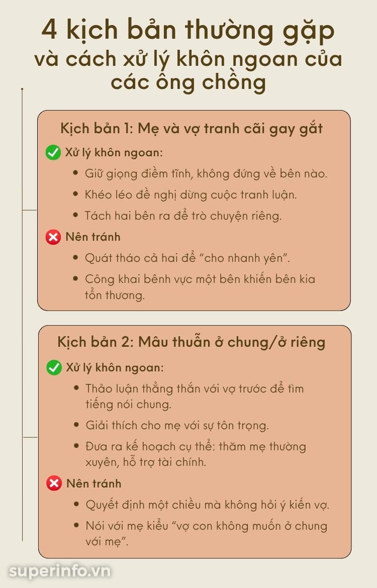
Task: Select the bullet "Giữ giọng điềm tĩnh, không đứng về bên nào"
Action: click(x=206, y=174)
